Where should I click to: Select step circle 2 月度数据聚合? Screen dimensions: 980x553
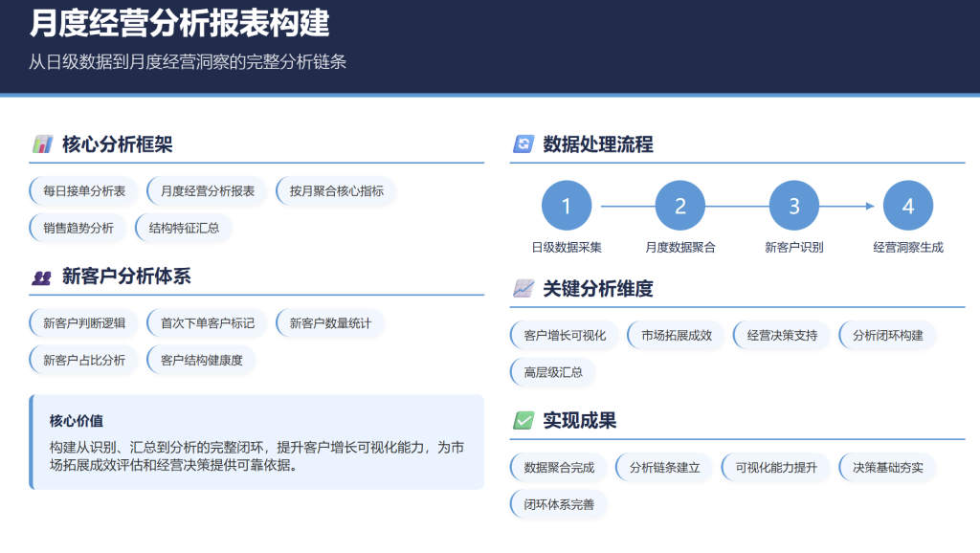point(680,206)
